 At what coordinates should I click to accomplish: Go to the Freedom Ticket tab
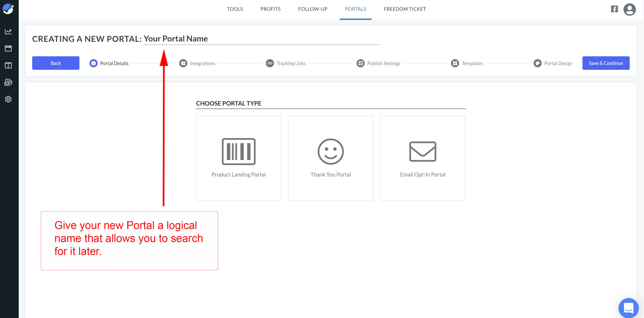click(405, 9)
